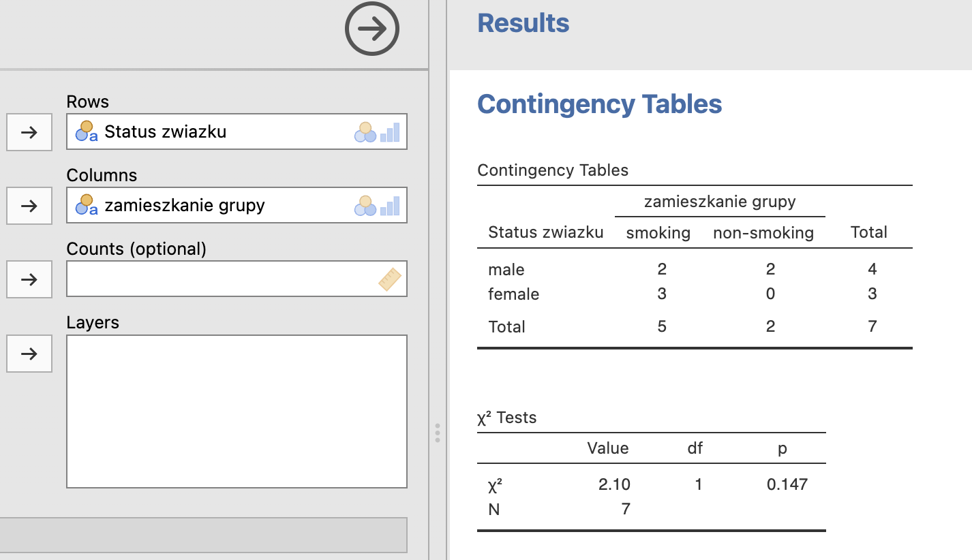
Task: Click the ordinal bars icon in Columns box
Action: tap(390, 206)
